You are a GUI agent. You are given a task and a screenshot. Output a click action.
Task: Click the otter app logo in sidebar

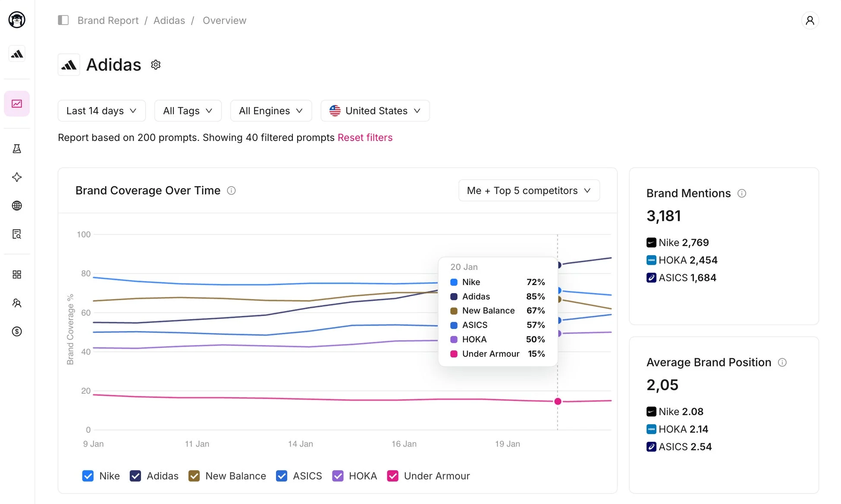click(x=17, y=20)
